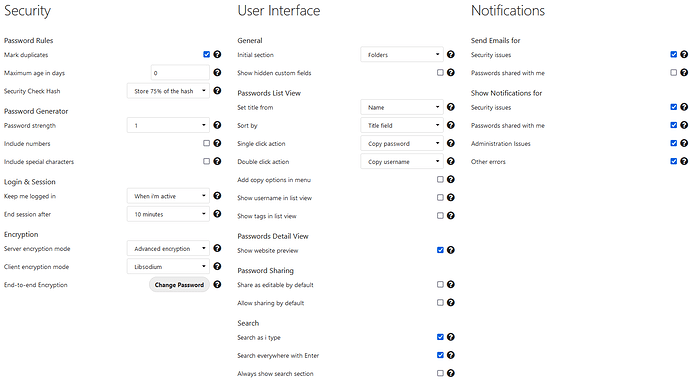Open the Security Check Hash dropdown
The image size is (690, 384).
168,91
